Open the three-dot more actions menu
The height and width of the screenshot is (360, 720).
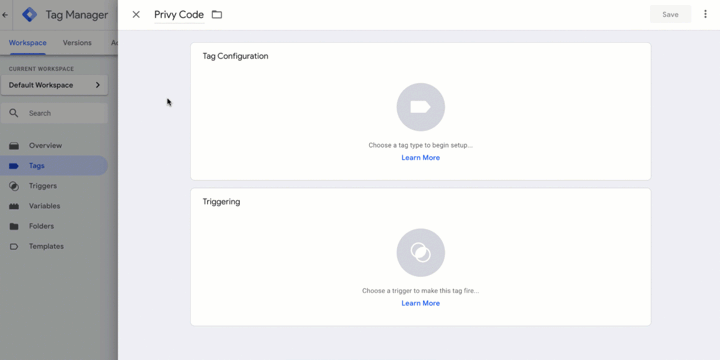click(705, 14)
